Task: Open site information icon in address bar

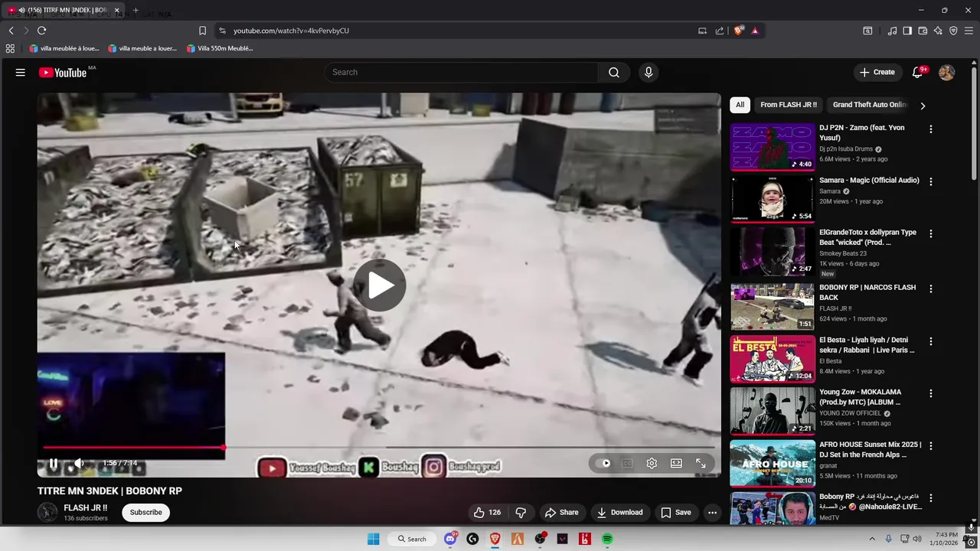Action: [x=222, y=31]
